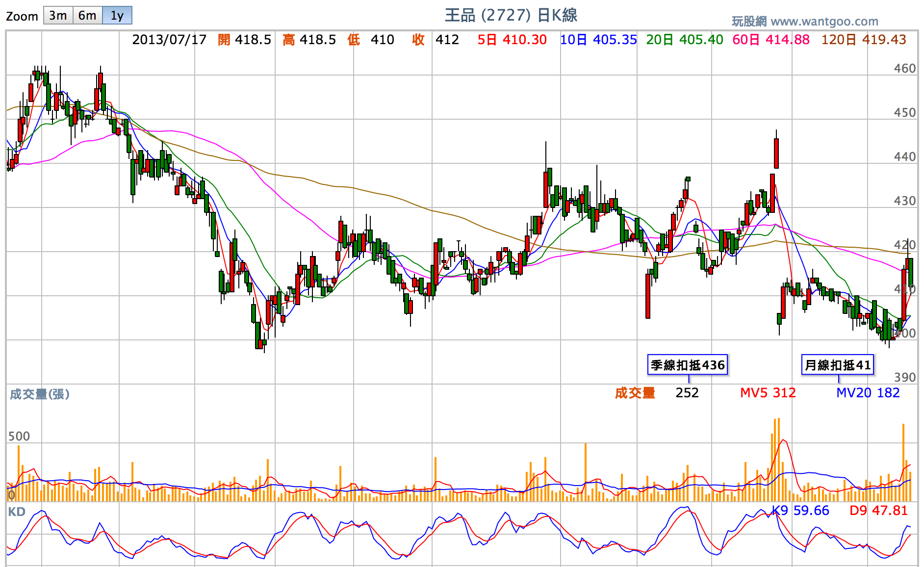Click the 20日 405.40 moving average label
Screen dimensions: 924x567
(685, 40)
